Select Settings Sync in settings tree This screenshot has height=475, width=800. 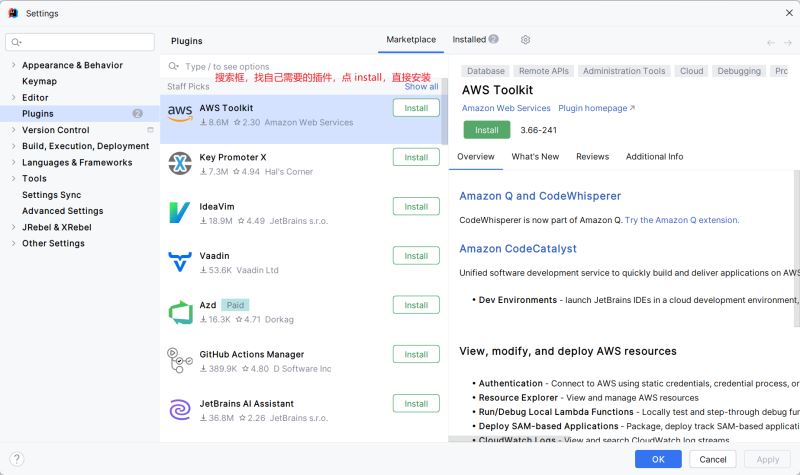point(52,195)
